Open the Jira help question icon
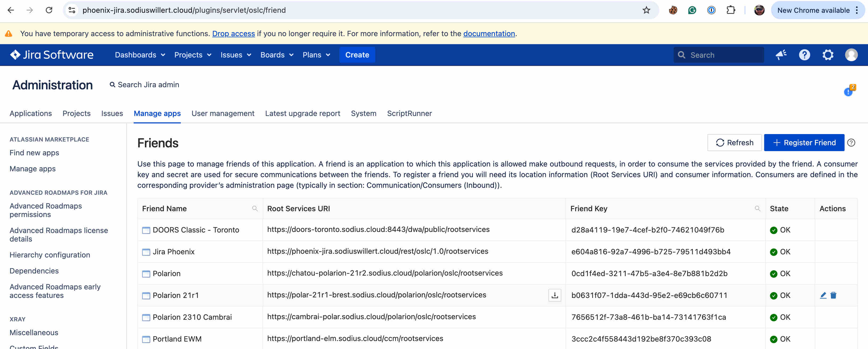Viewport: 868px width, 349px height. click(x=804, y=55)
